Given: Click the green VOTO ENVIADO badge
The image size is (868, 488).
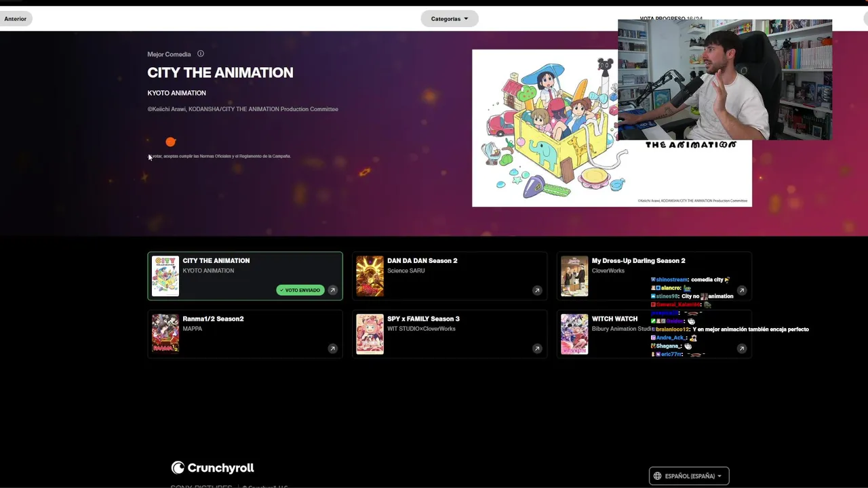Looking at the screenshot, I should pyautogui.click(x=300, y=290).
